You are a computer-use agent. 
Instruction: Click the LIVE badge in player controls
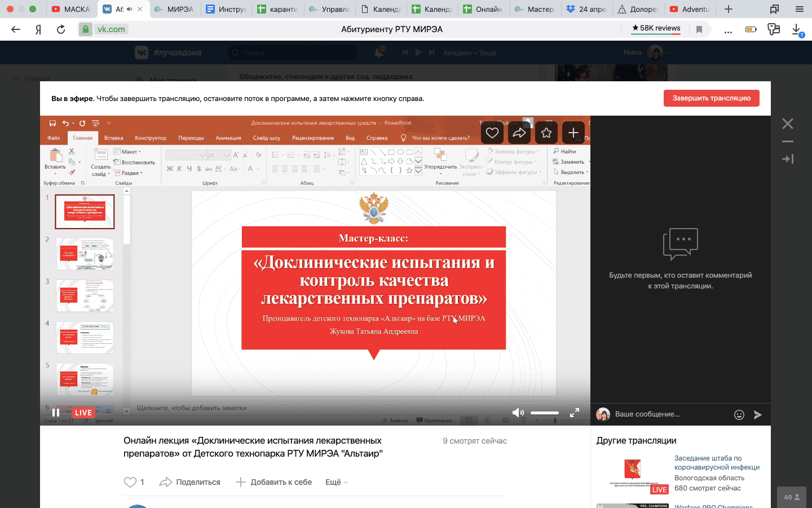83,413
